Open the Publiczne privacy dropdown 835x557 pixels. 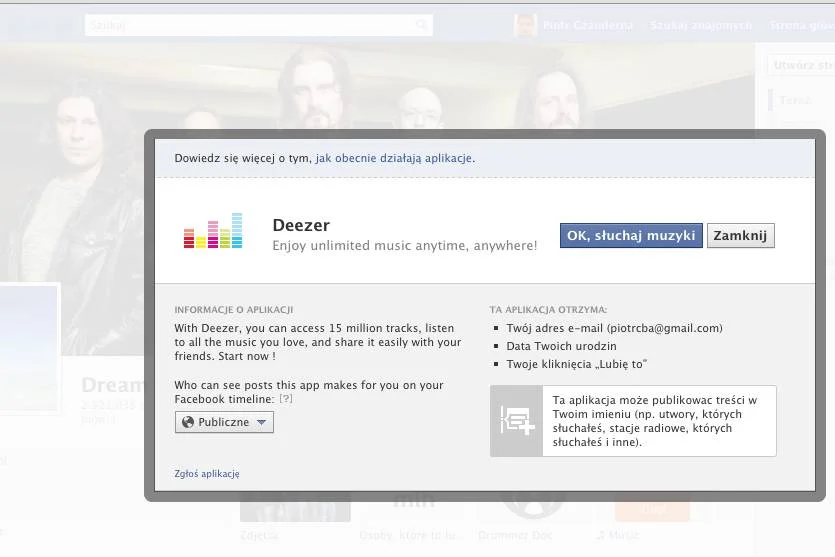pyautogui.click(x=224, y=422)
